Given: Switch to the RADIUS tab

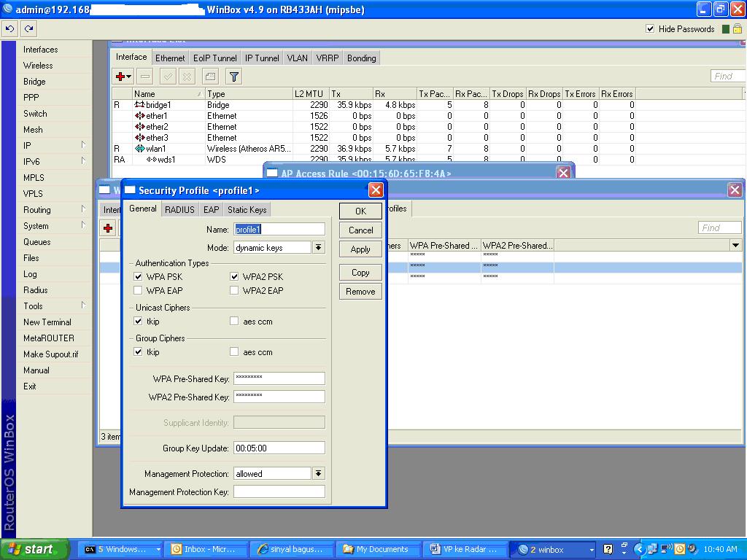Looking at the screenshot, I should coord(179,210).
